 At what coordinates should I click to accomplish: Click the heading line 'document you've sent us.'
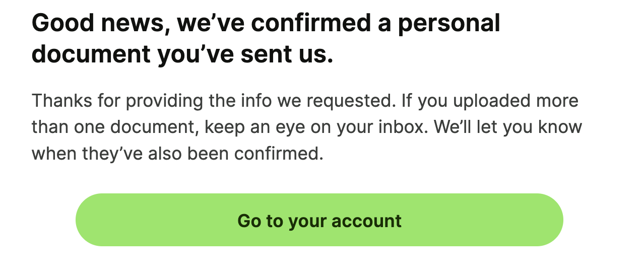point(182,54)
